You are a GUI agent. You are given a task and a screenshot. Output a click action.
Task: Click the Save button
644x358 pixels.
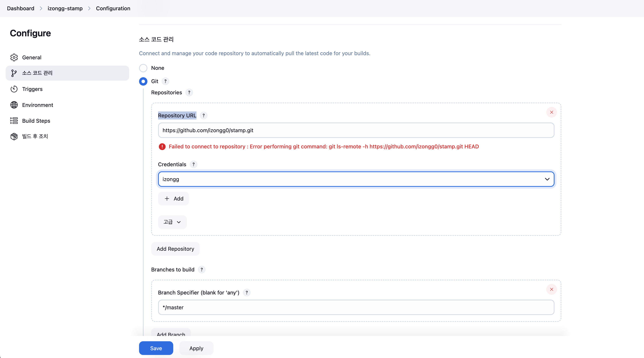tap(156, 348)
